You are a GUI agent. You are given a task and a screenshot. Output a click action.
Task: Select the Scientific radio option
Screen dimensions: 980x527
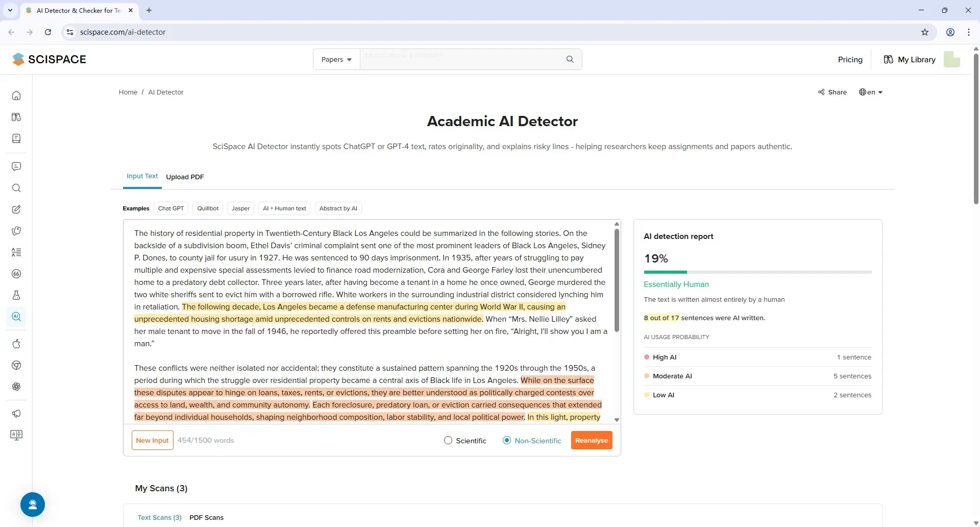pyautogui.click(x=448, y=440)
